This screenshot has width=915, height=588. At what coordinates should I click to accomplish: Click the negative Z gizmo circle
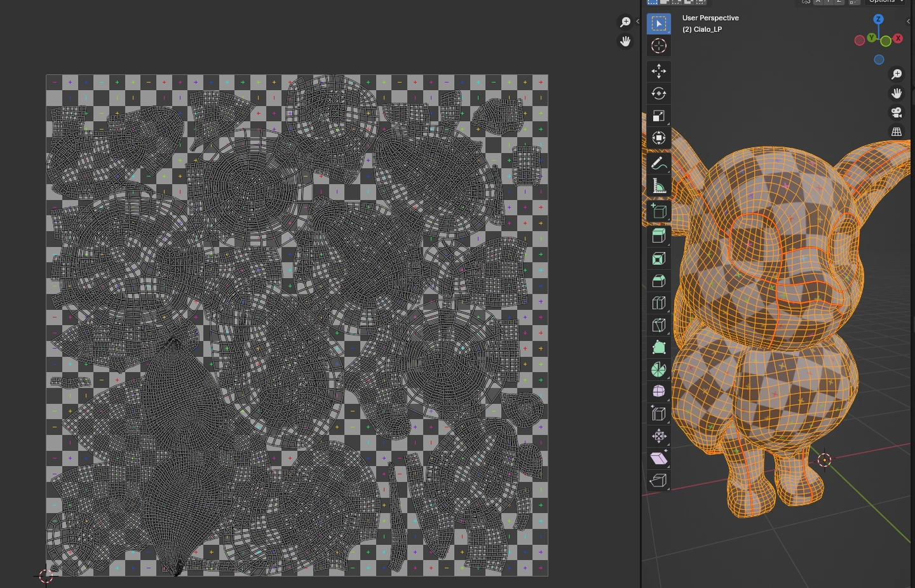[879, 60]
